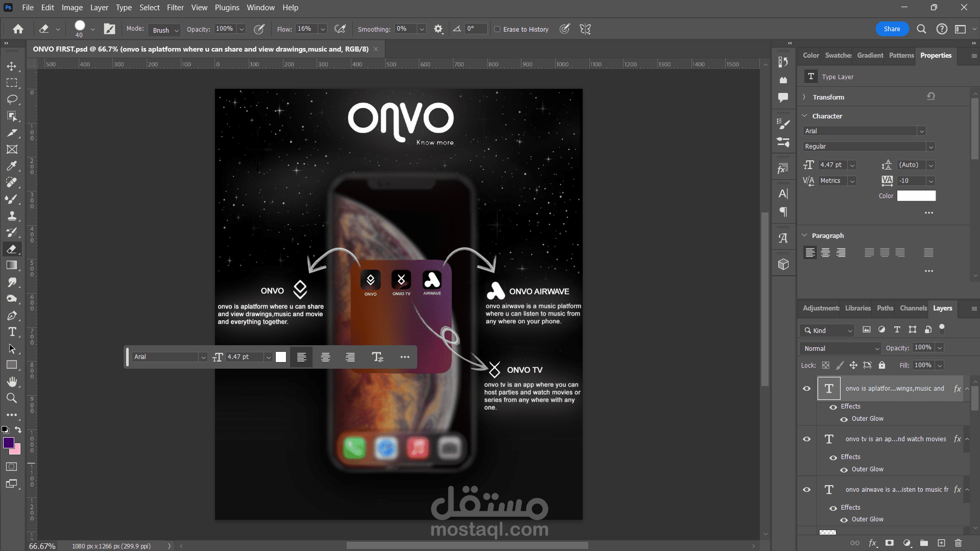Viewport: 980px width, 551px height.
Task: Open the Search icon in the top bar
Action: [921, 29]
